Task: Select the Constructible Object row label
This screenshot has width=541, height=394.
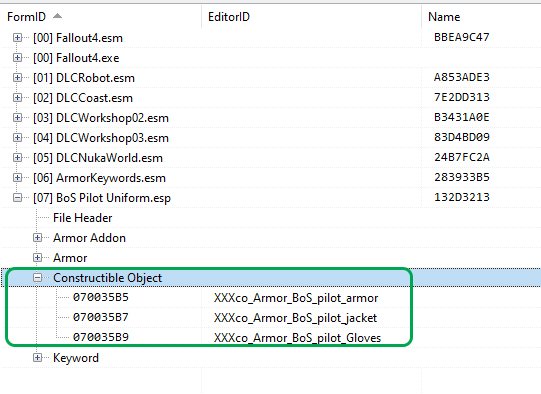Action: pyautogui.click(x=107, y=278)
